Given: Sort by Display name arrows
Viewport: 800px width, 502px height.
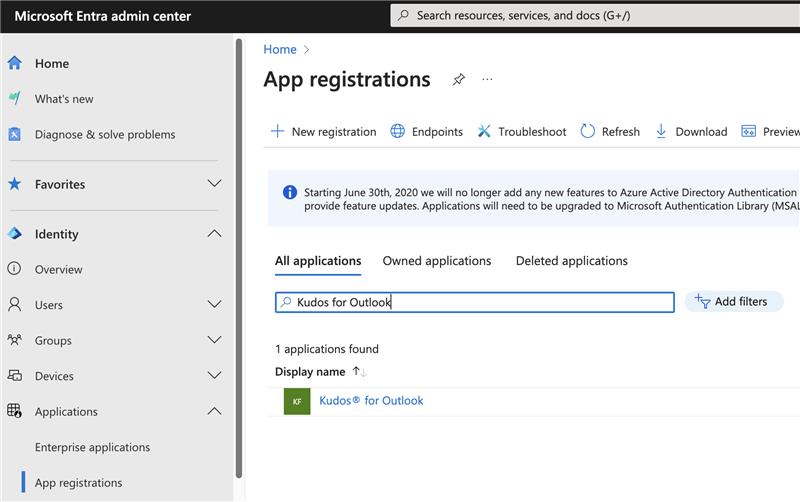Looking at the screenshot, I should tap(360, 372).
